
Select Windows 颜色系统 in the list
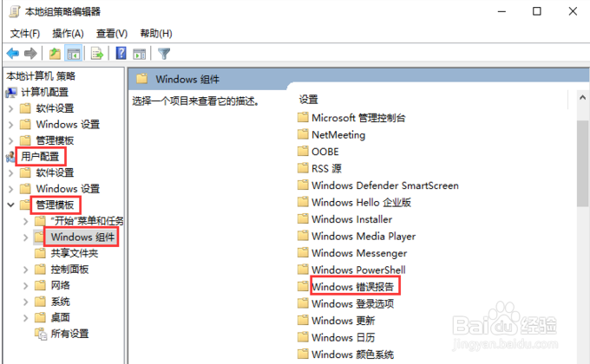click(352, 354)
